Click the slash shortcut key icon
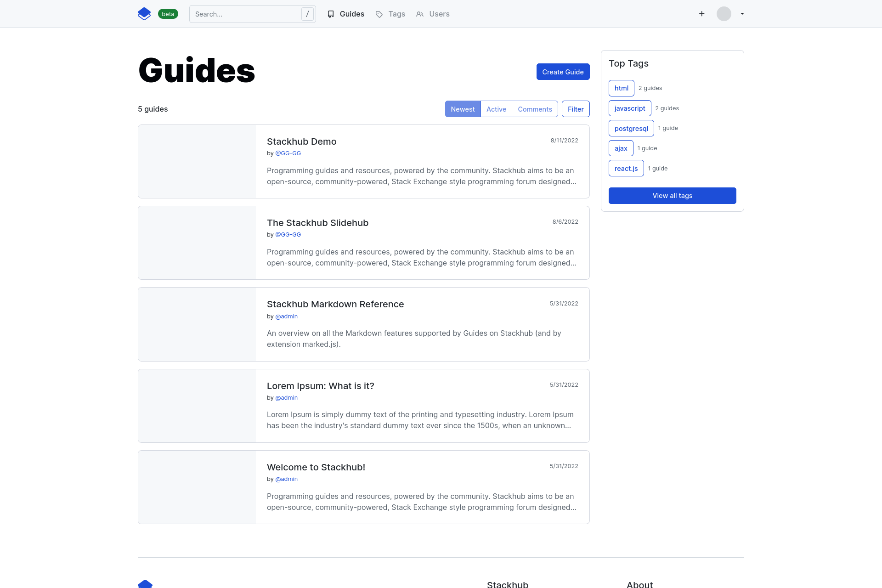The image size is (882, 588). pyautogui.click(x=307, y=14)
